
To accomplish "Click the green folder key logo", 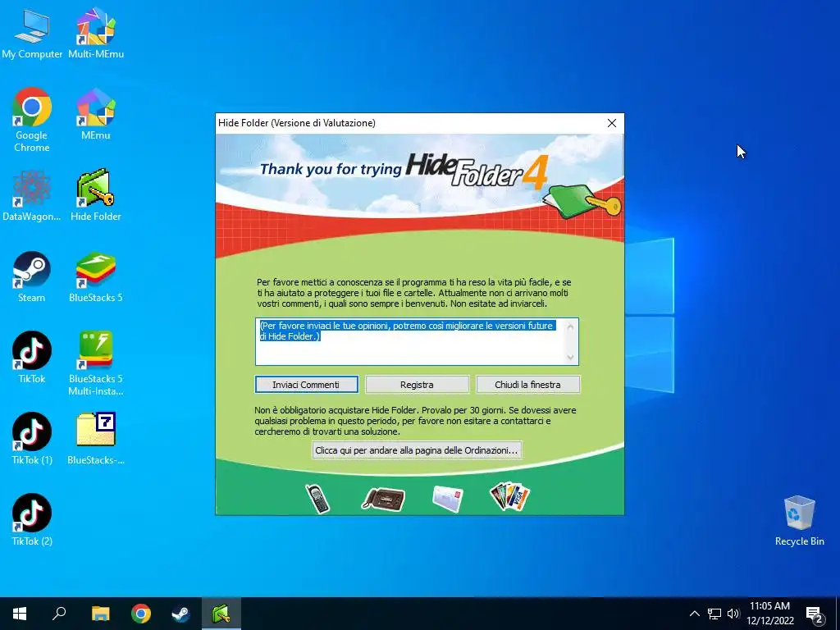I will (x=583, y=202).
